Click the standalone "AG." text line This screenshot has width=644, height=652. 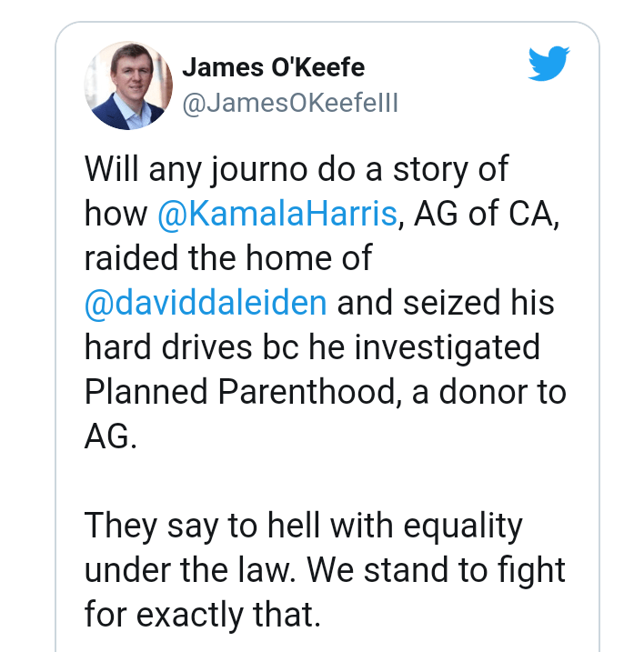[x=110, y=435]
